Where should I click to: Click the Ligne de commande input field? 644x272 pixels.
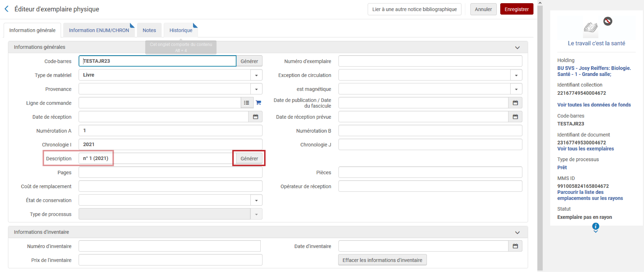coord(160,103)
